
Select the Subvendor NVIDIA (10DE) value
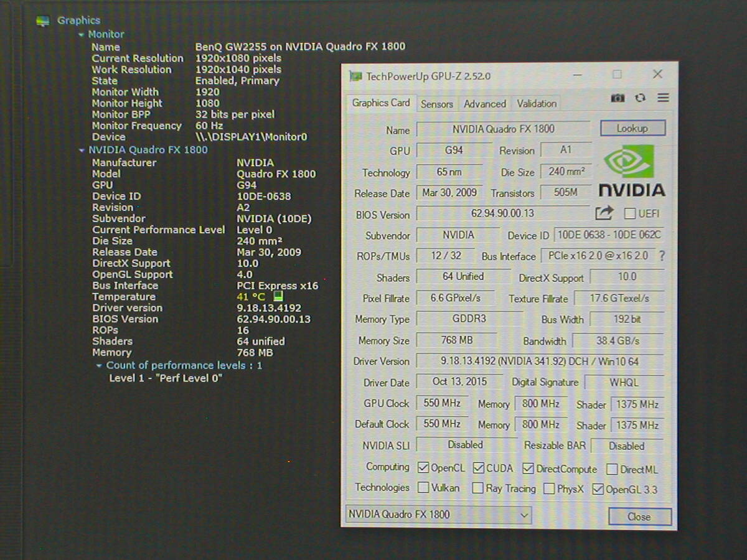click(x=274, y=219)
